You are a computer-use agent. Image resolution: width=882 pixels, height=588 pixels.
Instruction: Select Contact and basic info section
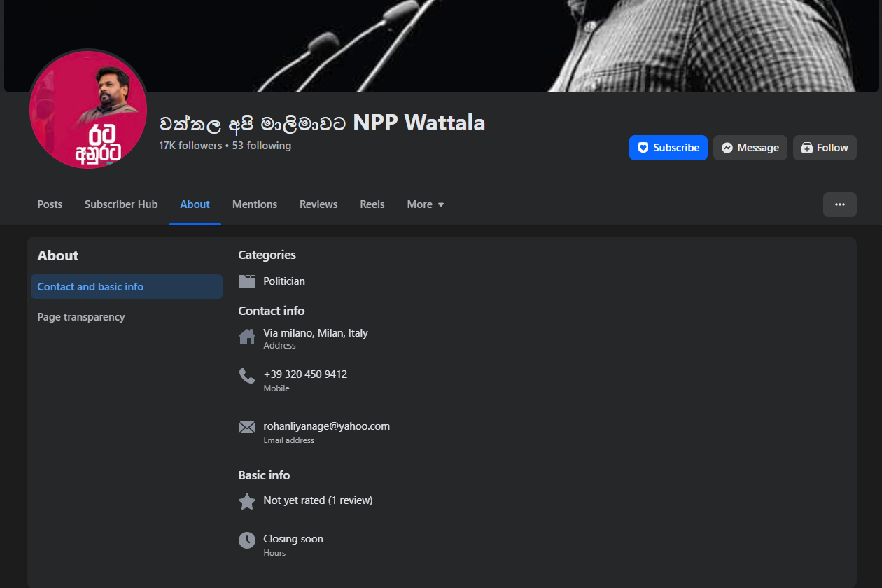(x=127, y=287)
